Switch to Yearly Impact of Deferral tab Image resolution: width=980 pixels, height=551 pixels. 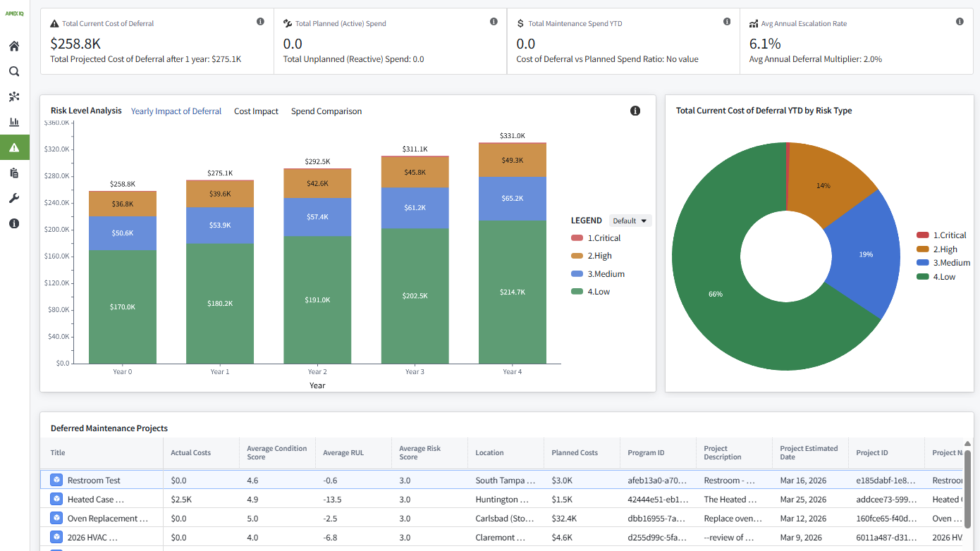tap(176, 111)
